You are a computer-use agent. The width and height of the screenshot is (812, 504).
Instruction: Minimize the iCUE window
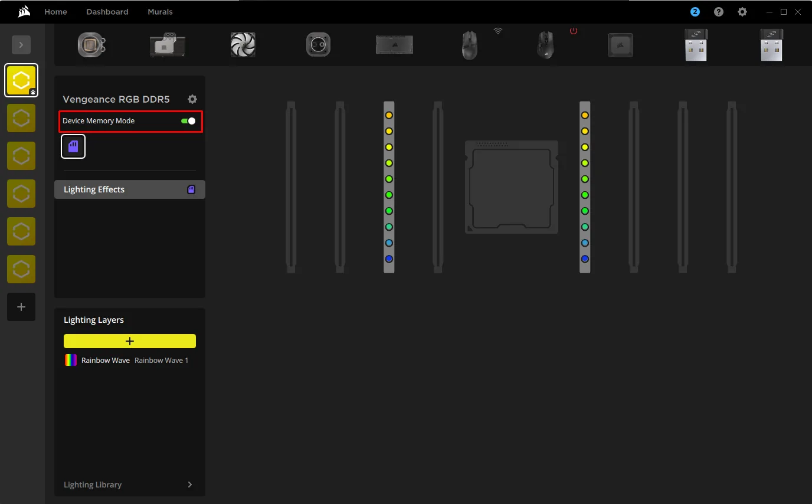click(768, 12)
